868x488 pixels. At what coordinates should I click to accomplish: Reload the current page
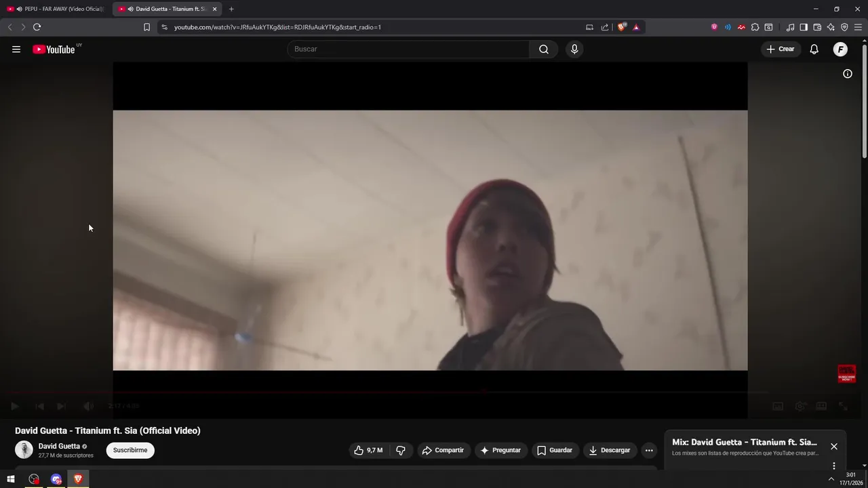37,27
